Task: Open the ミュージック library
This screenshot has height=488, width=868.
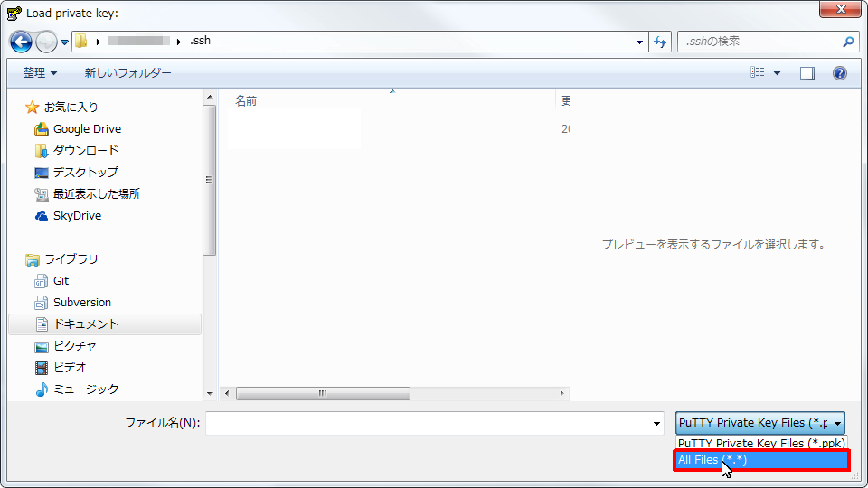Action: pyautogui.click(x=85, y=389)
